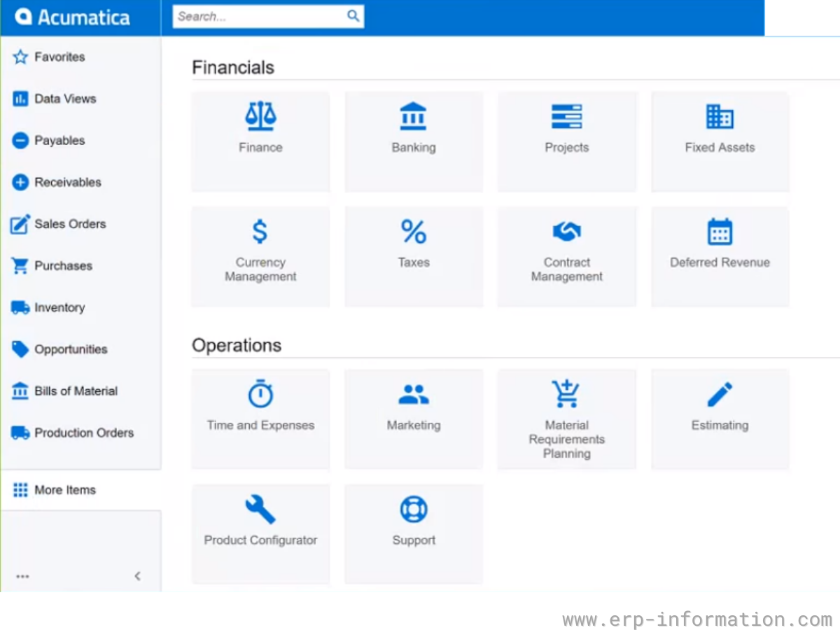Open the Data Views menu item

point(65,99)
